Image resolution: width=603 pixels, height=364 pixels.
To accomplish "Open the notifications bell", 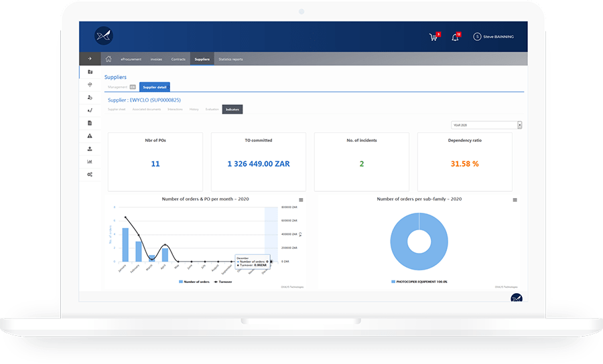I will tap(455, 37).
